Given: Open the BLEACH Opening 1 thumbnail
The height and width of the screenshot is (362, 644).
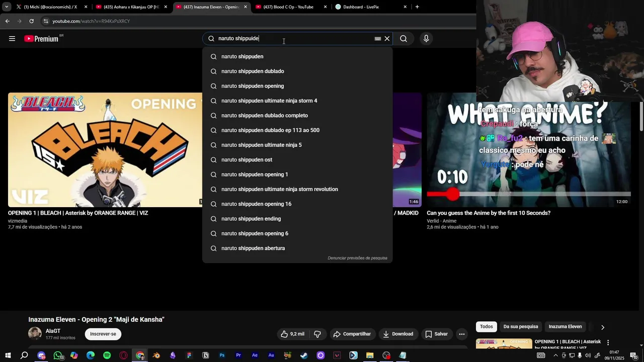Looking at the screenshot, I should pos(105,150).
